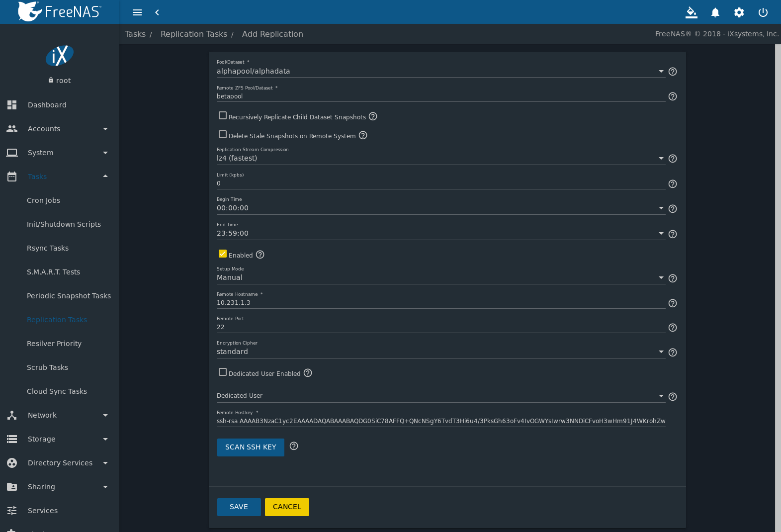Open Periodic Snapshot Tasks menu item
Screen dimensions: 781x532
pos(60,296)
